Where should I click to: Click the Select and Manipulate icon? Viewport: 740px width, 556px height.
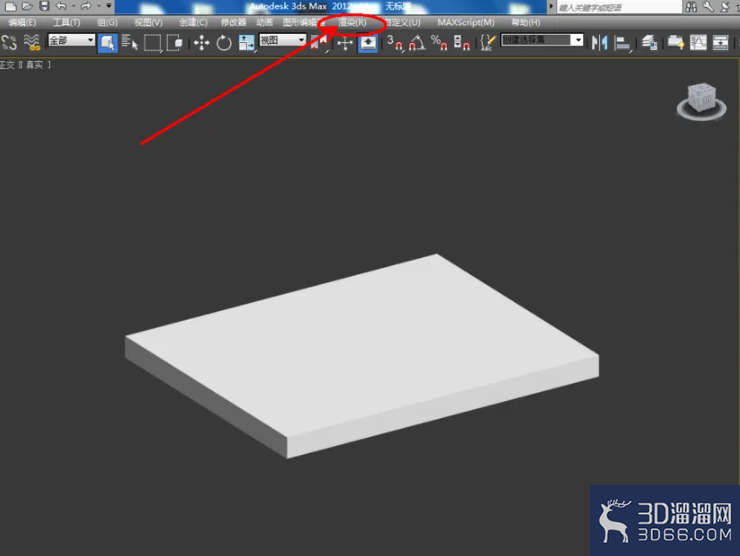345,43
